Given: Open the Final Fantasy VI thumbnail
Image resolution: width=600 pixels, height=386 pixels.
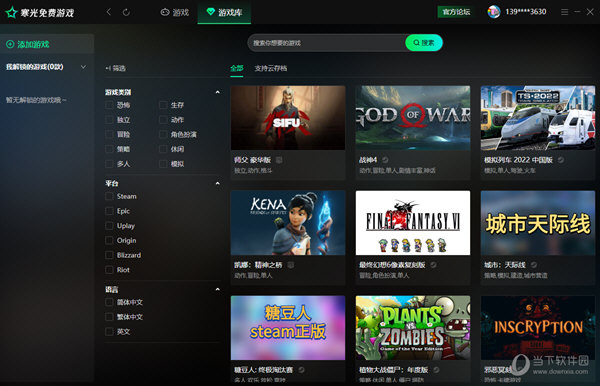Looking at the screenshot, I should 413,223.
